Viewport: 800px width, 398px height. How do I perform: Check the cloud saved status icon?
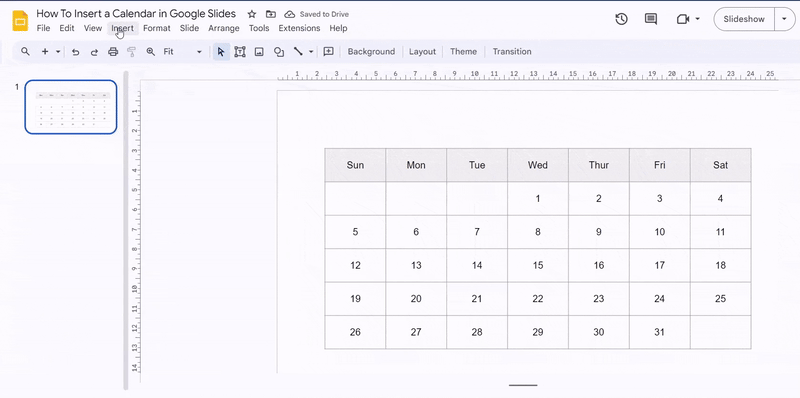(290, 14)
